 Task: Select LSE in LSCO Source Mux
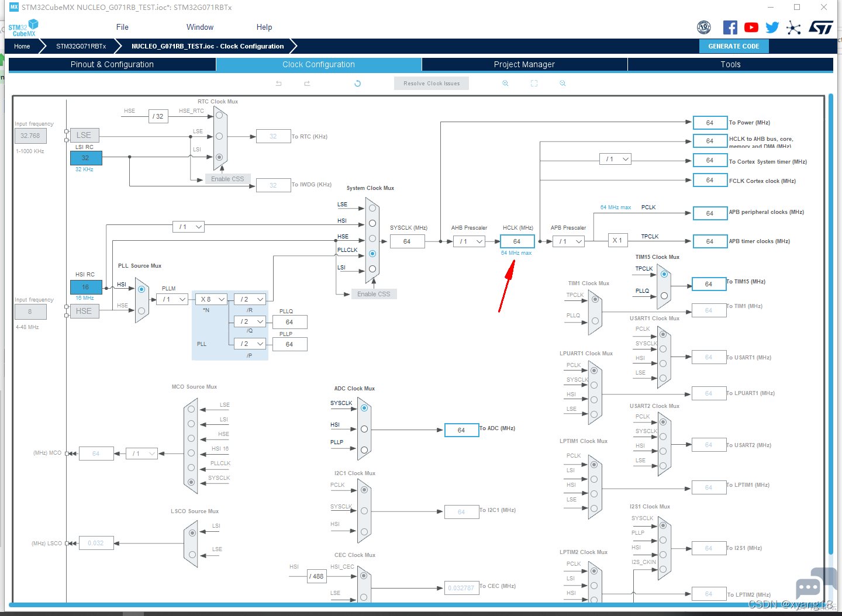tap(192, 555)
